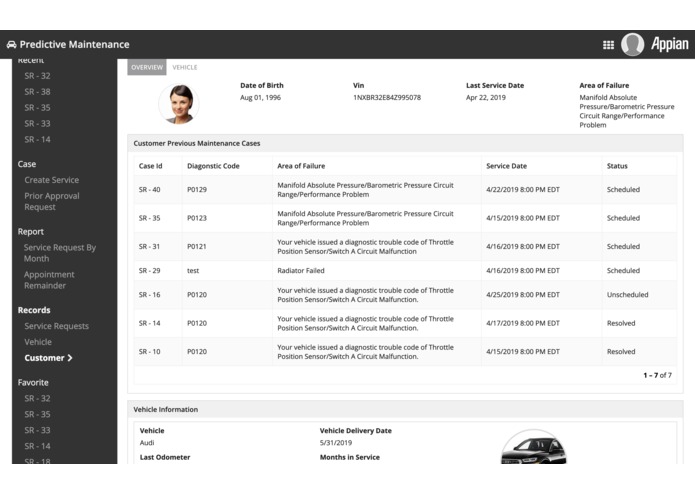Screen dimensions: 695x494
Task: Click diagnostic code P0121
Action: coord(197,246)
